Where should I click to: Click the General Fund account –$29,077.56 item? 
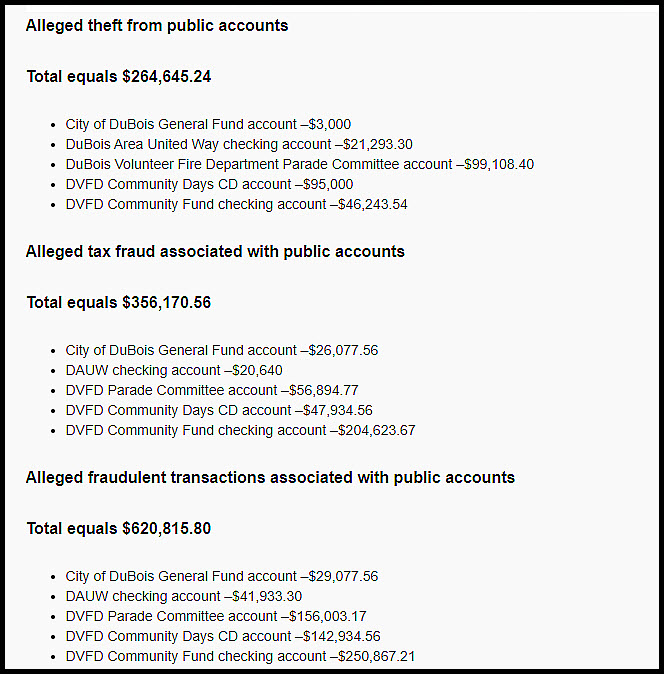coord(221,577)
